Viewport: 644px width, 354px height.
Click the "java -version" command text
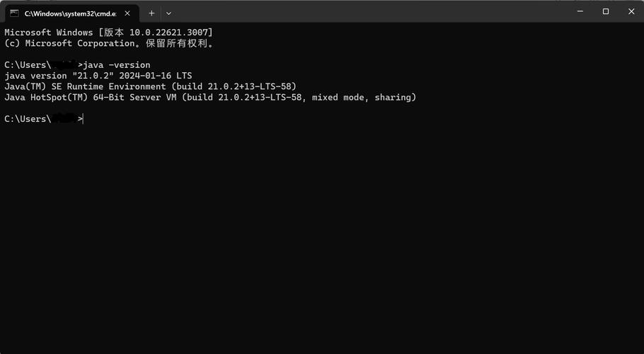click(x=117, y=65)
